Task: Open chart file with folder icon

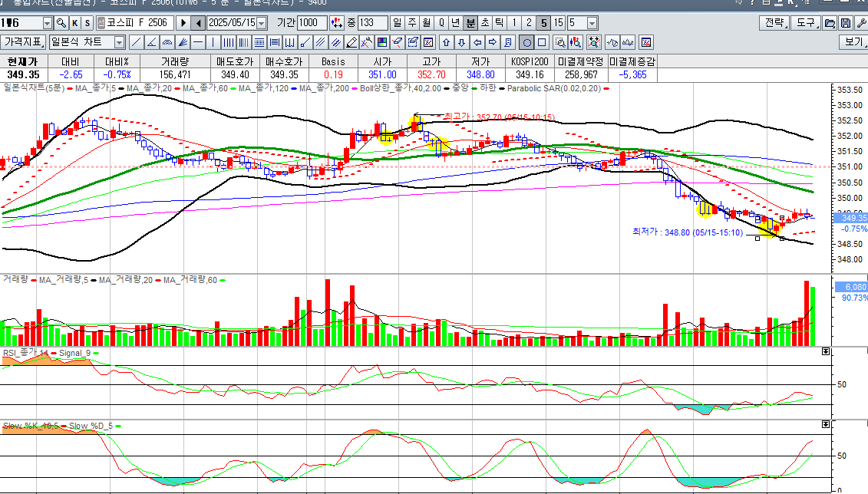Action: tap(830, 23)
